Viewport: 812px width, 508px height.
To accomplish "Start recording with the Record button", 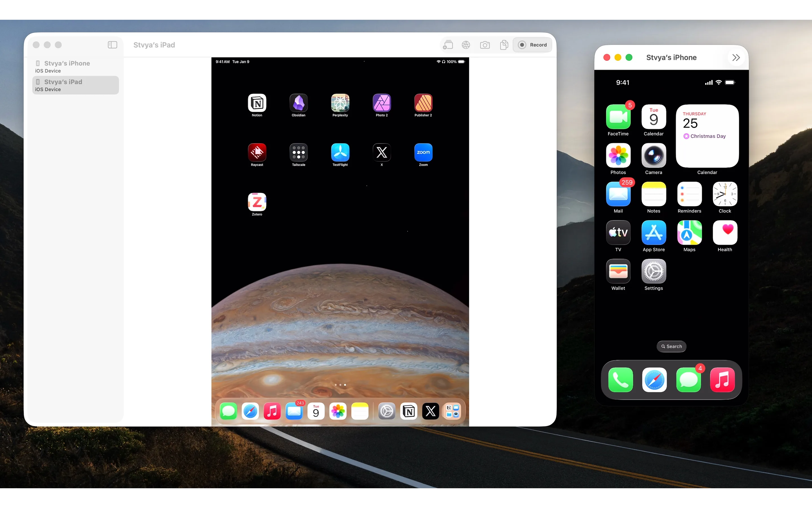I will pos(532,45).
